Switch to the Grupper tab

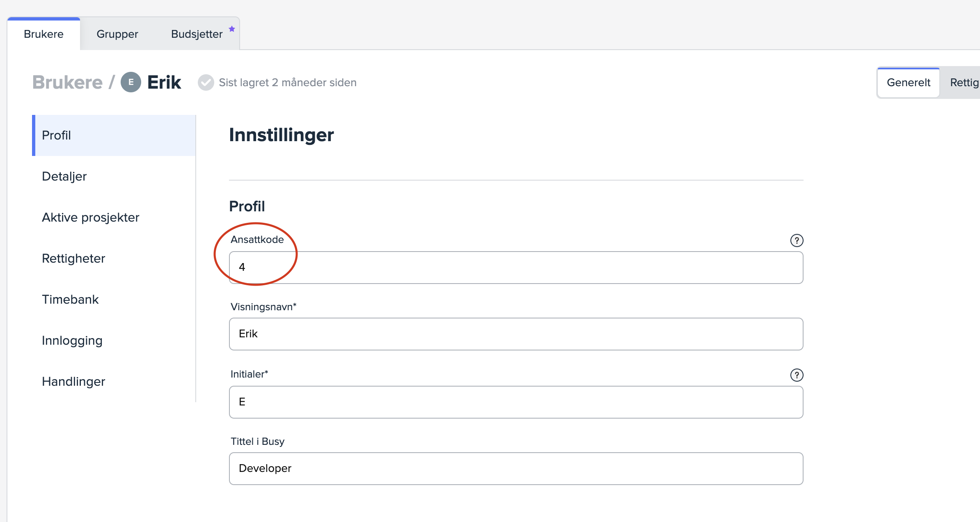click(117, 34)
